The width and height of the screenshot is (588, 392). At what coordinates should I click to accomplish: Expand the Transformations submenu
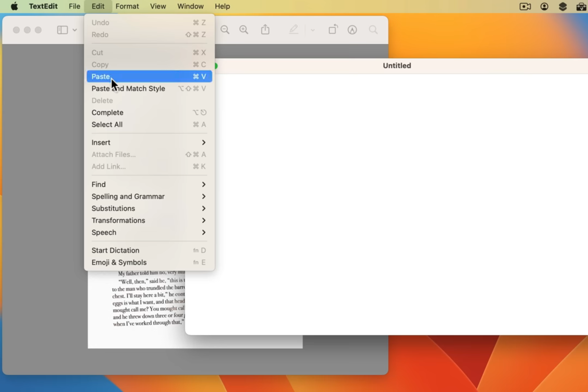click(149, 220)
